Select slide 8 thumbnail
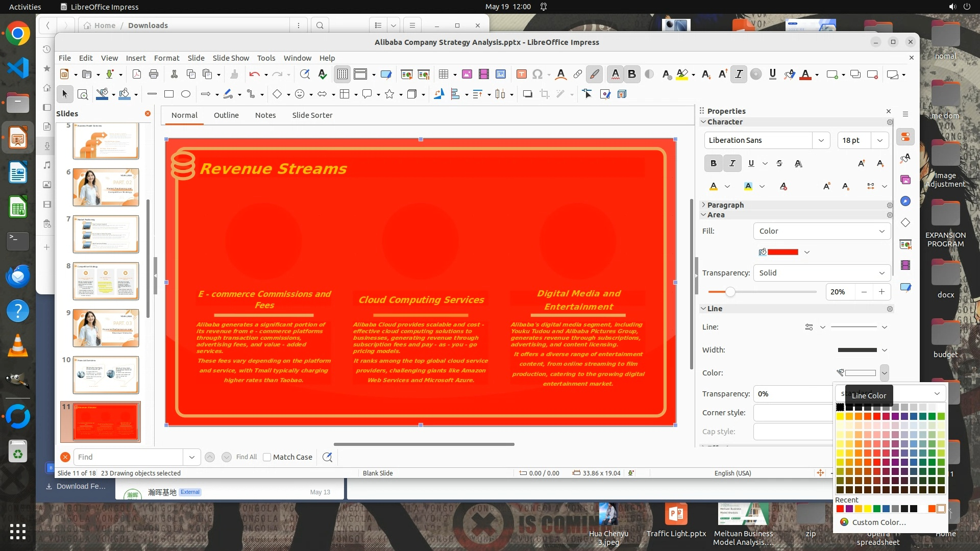 click(x=106, y=281)
